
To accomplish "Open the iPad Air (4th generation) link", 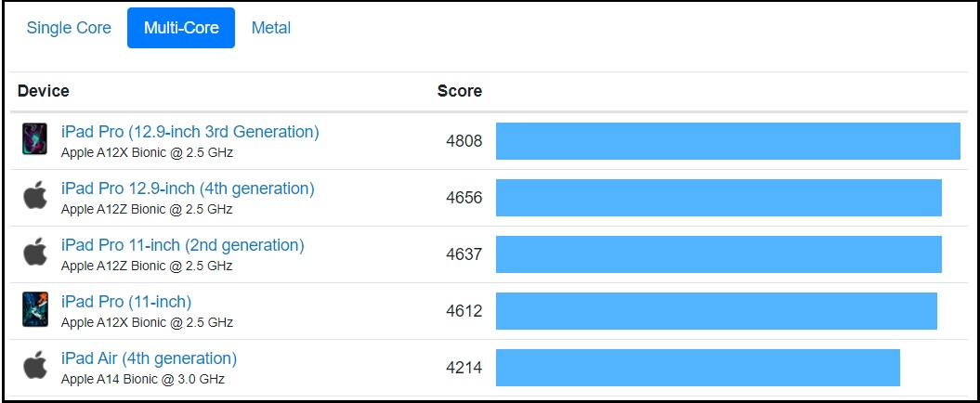I will pyautogui.click(x=149, y=358).
